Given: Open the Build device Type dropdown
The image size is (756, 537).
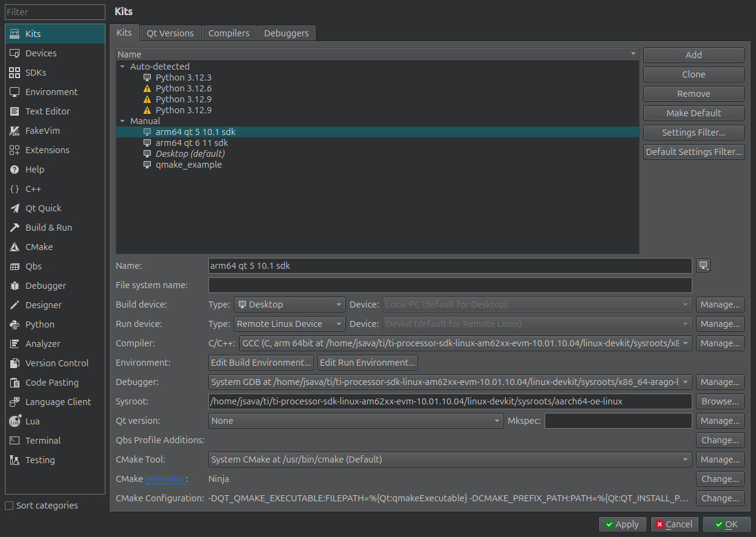Looking at the screenshot, I should 290,305.
